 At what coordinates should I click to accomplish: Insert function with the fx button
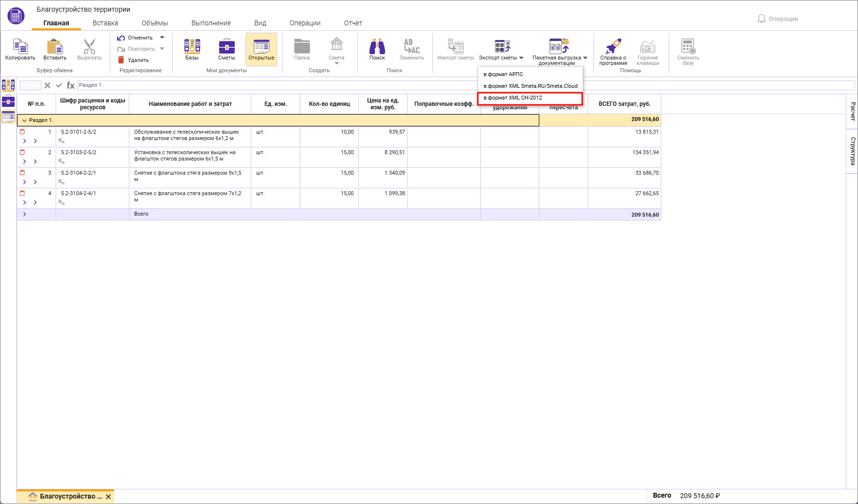[71, 85]
